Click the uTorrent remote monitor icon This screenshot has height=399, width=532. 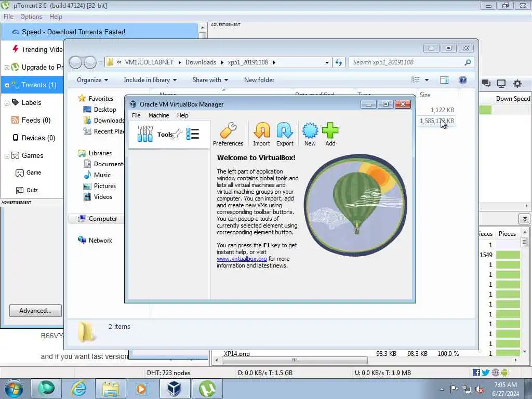501,84
